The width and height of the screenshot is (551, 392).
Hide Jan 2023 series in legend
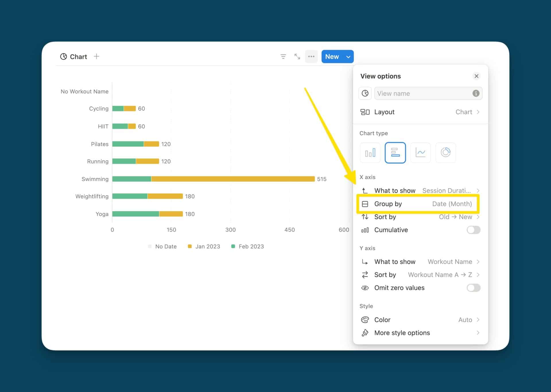click(204, 247)
